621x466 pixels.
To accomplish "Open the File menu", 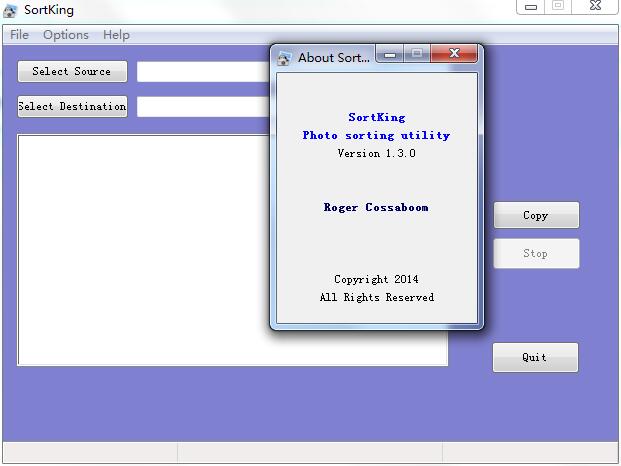I will point(19,35).
